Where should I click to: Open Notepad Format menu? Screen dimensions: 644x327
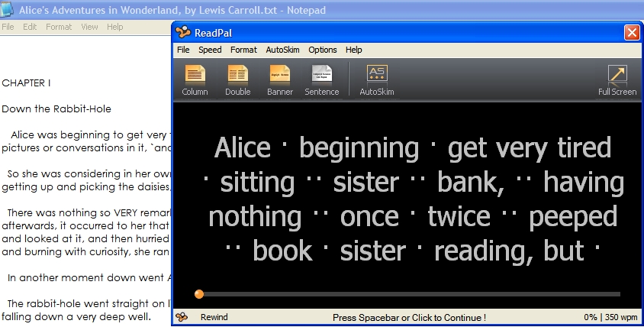[59, 27]
